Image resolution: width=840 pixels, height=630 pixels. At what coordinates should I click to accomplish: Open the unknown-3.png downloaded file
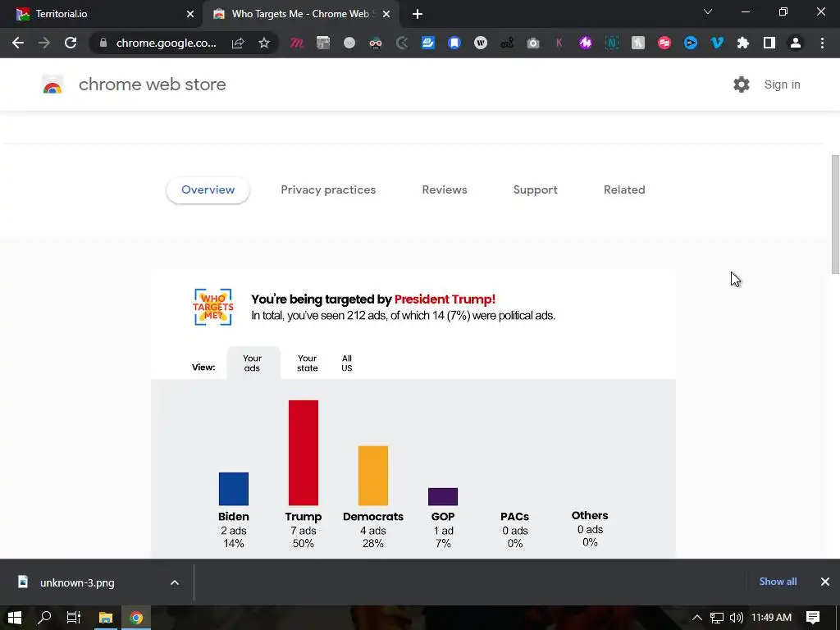click(x=77, y=582)
